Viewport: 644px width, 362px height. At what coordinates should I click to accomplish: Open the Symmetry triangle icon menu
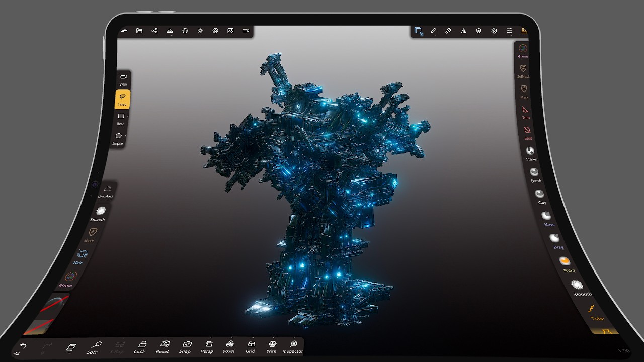click(463, 31)
